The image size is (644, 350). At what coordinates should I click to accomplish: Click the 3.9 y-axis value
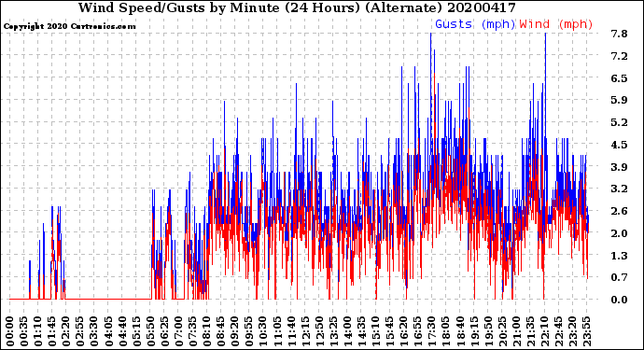(619, 167)
